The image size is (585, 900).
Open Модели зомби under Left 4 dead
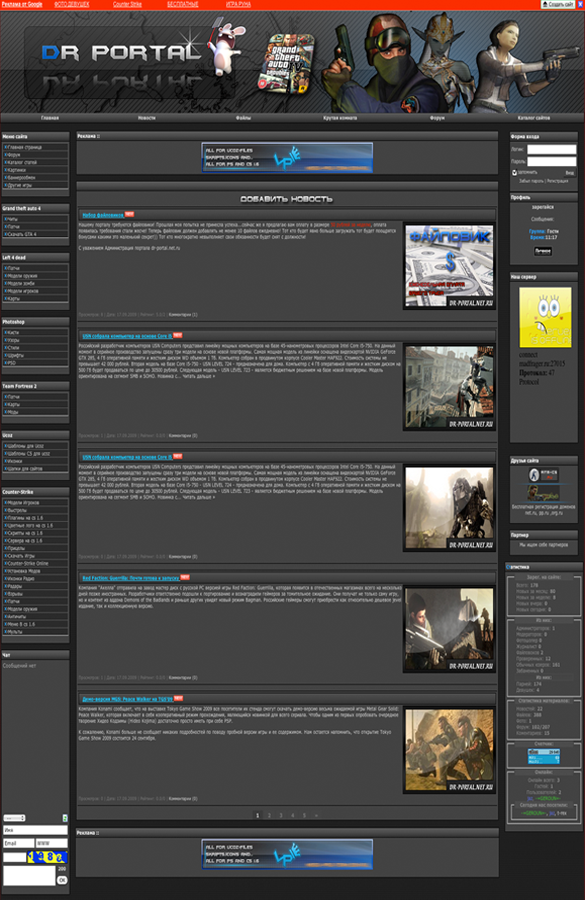(x=36, y=284)
